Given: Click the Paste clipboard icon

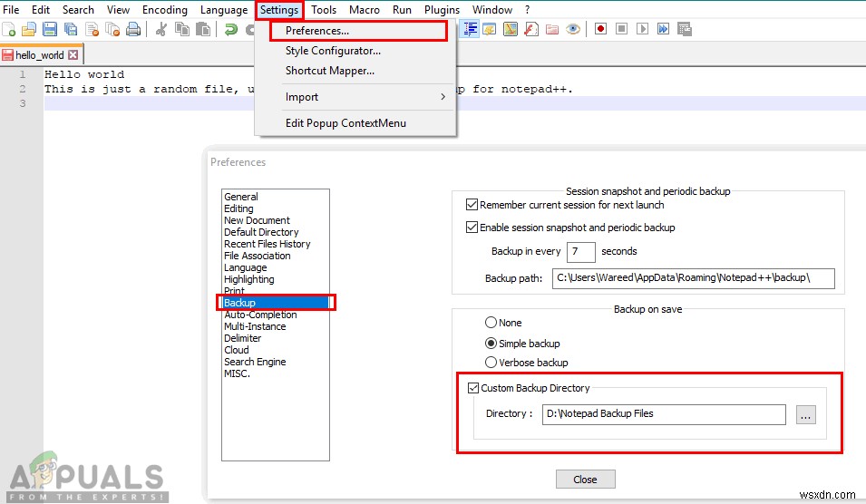Looking at the screenshot, I should pyautogui.click(x=203, y=29).
